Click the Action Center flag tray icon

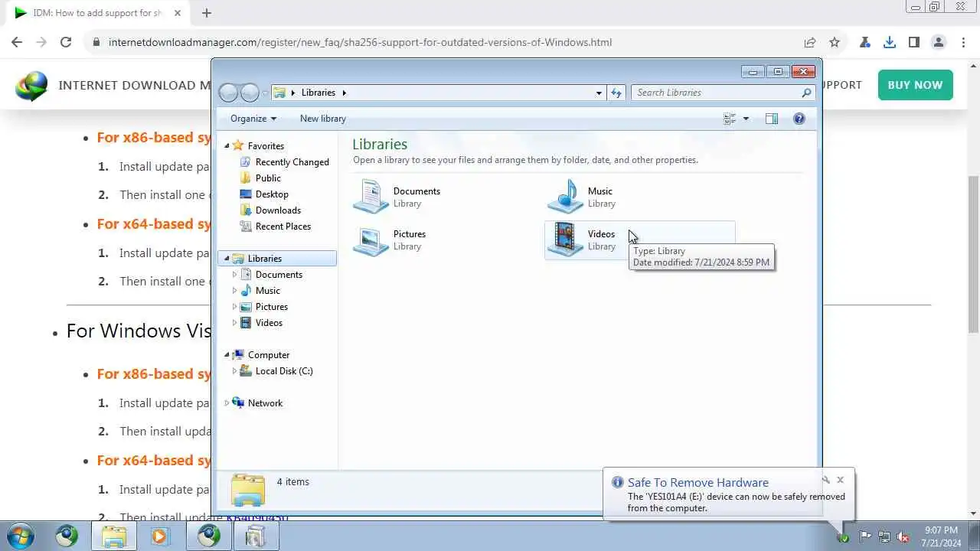(865, 536)
